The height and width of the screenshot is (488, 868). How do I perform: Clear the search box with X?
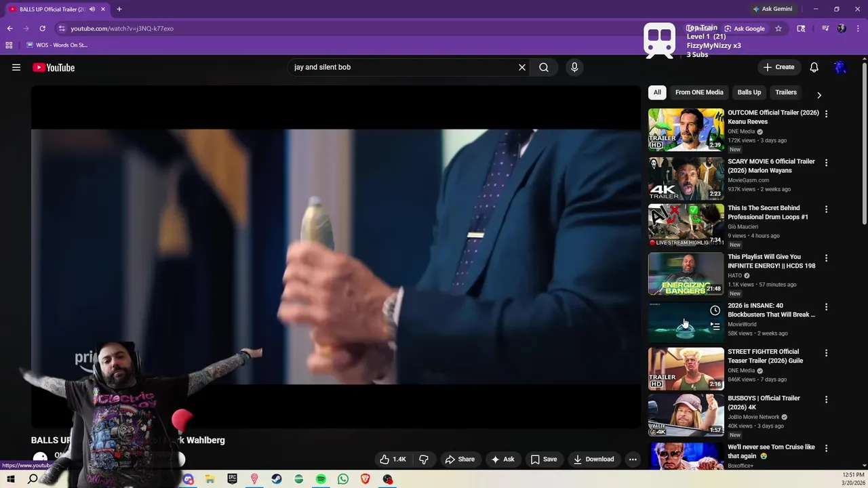[x=522, y=67]
